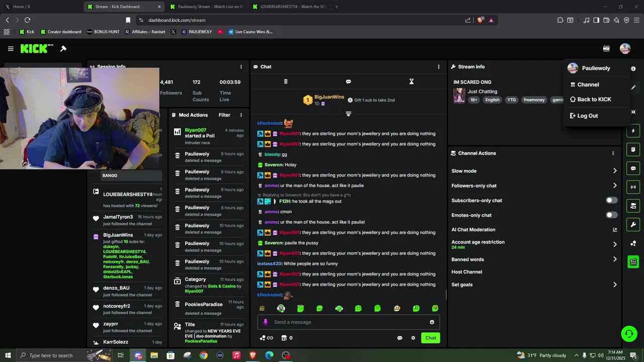Open the hamburger sidebar menu
This screenshot has height=362, width=644.
coord(11,49)
